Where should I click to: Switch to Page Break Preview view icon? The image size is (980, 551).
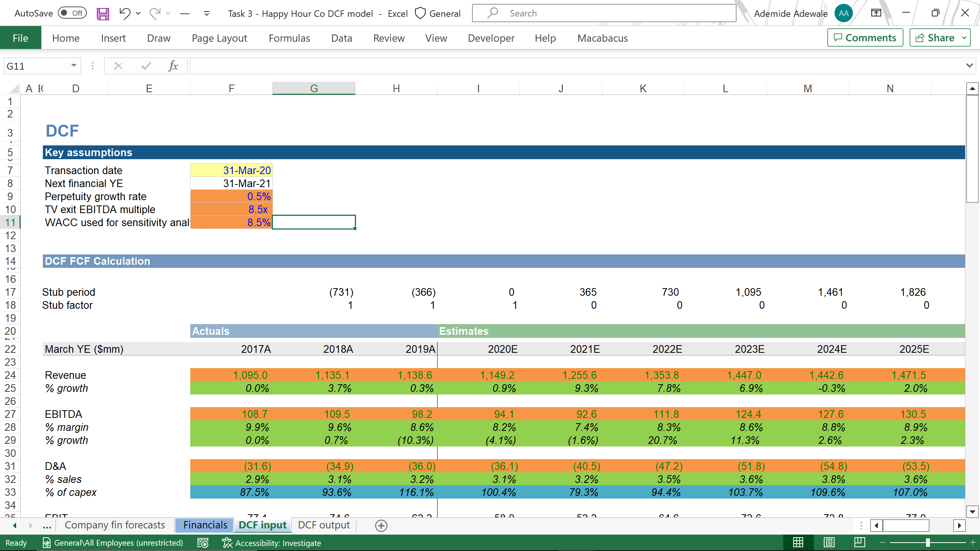(859, 543)
